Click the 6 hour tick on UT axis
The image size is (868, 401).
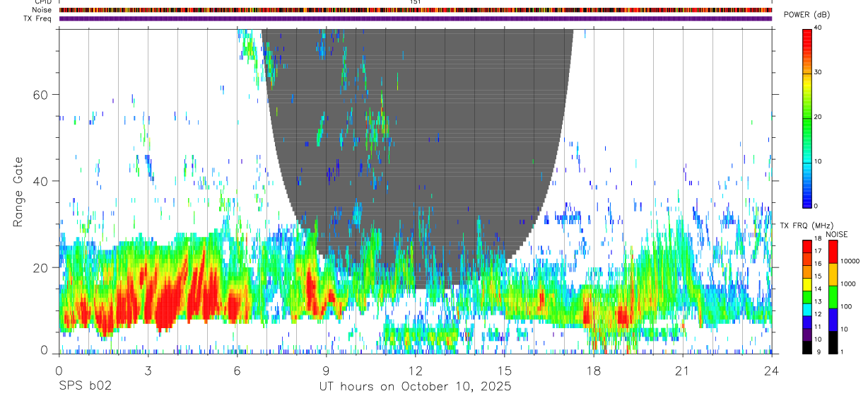(x=237, y=370)
